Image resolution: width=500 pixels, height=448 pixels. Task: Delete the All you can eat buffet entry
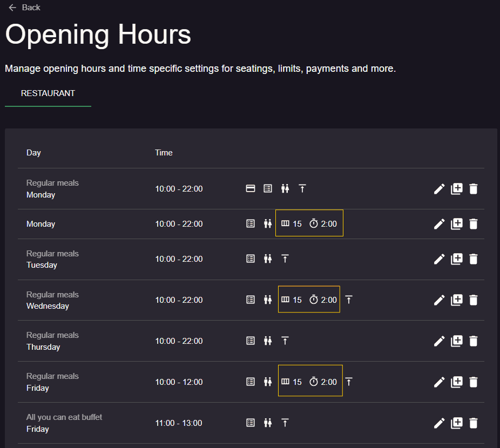coord(474,423)
